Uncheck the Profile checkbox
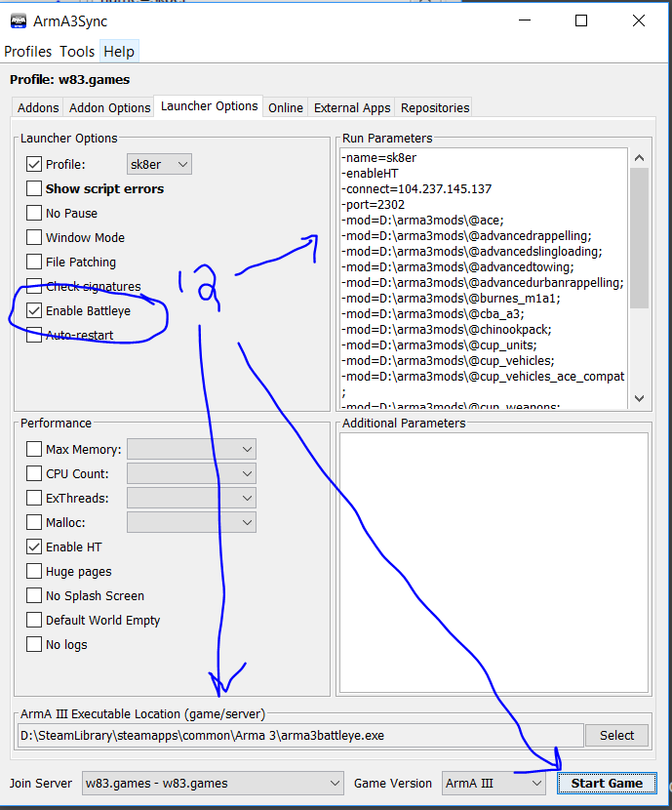The height and width of the screenshot is (810, 672). coord(34,164)
